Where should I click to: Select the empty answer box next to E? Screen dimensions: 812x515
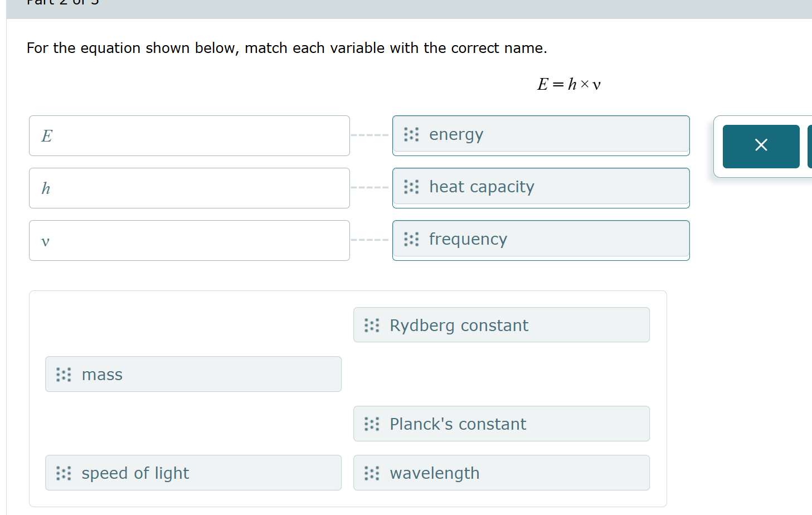pos(189,135)
